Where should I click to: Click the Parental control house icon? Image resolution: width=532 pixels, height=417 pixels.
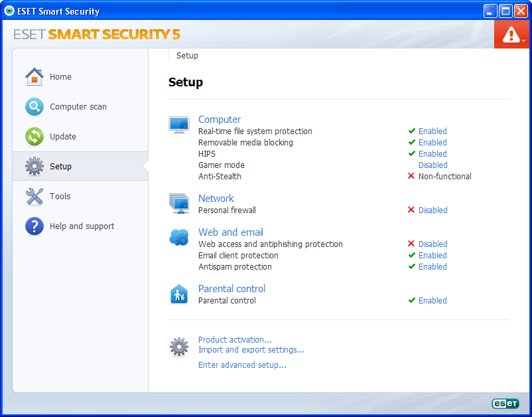pos(179,294)
